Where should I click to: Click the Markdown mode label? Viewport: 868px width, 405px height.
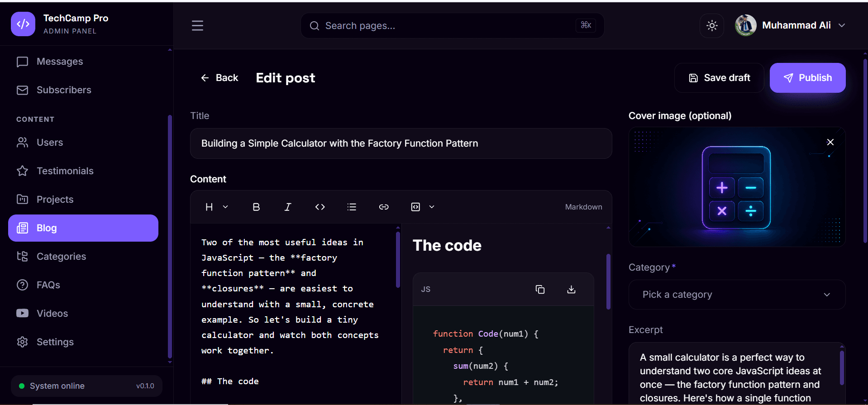pyautogui.click(x=583, y=207)
